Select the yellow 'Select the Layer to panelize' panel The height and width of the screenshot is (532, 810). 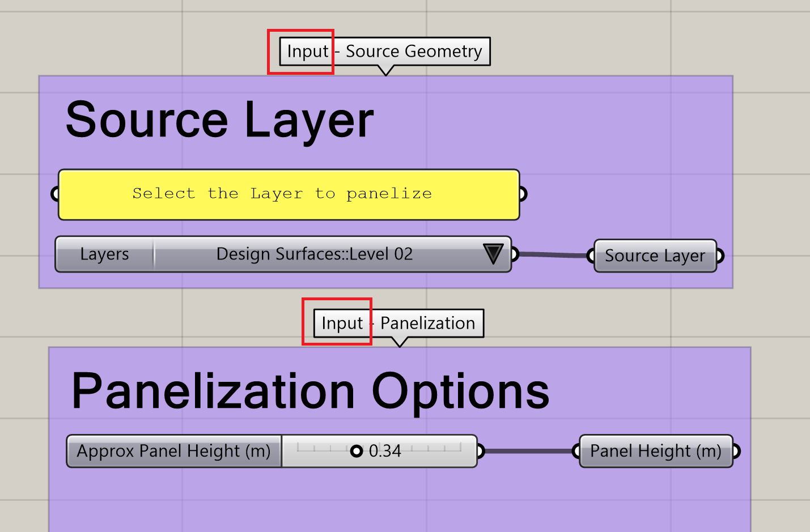click(289, 194)
